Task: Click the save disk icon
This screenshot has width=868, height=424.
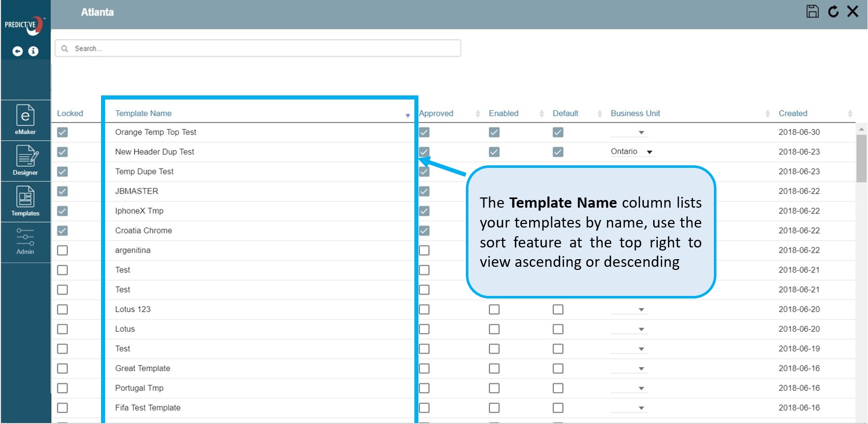Action: coord(812,11)
